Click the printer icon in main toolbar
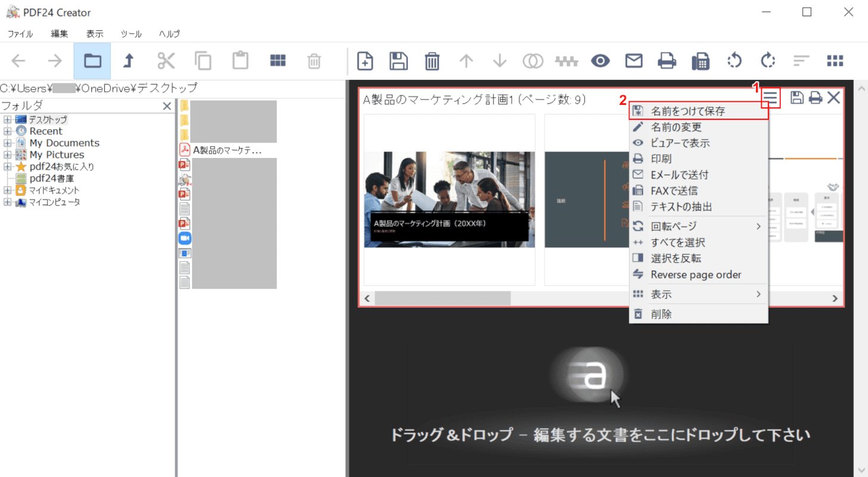The image size is (868, 477). coord(667,61)
